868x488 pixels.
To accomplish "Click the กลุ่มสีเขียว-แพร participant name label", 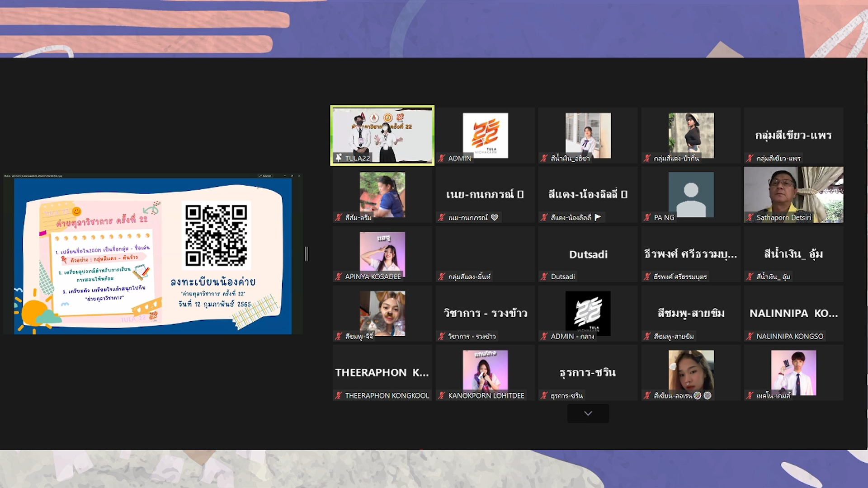I will [778, 158].
